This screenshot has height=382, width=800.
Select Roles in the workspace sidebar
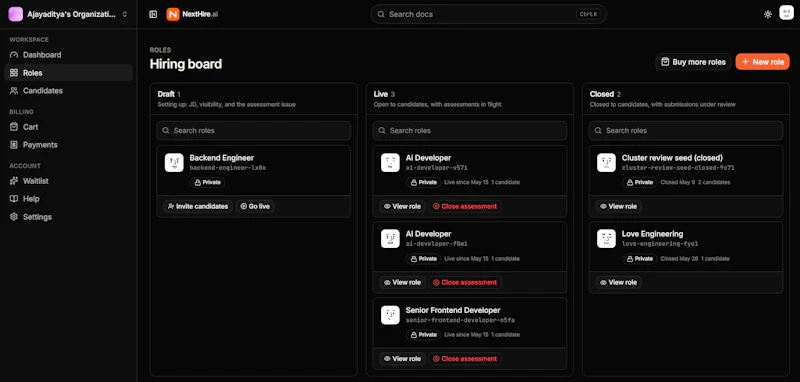pos(68,72)
